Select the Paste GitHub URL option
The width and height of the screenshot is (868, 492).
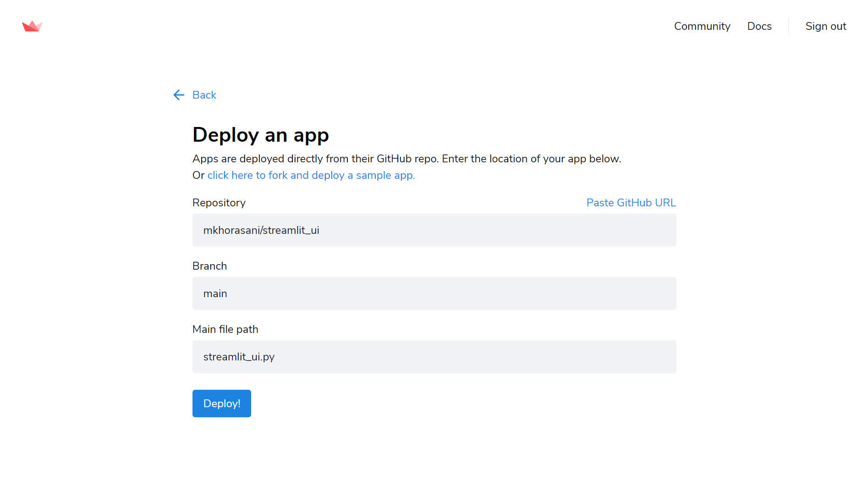point(631,203)
